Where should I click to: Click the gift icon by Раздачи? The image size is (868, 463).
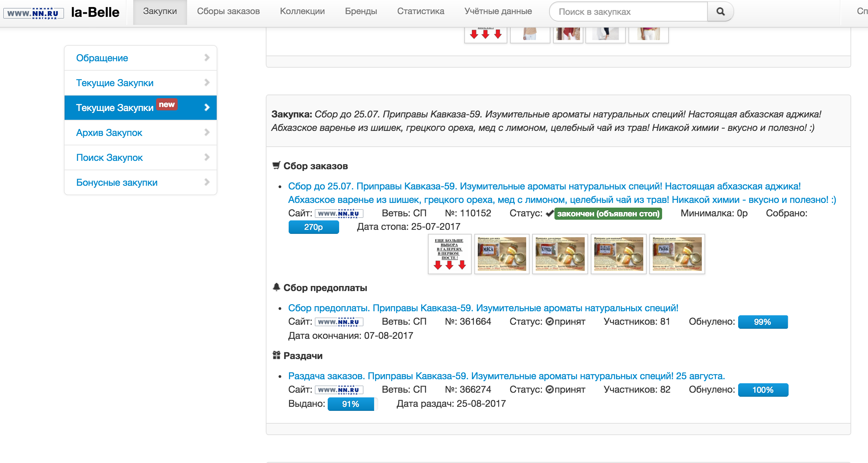[x=276, y=355]
